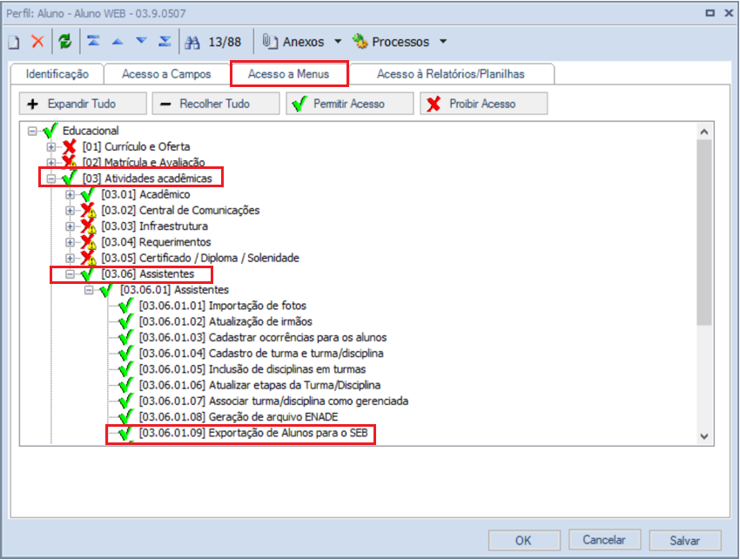Viewport: 740px width, 560px height.
Task: Click the Expandir Tudo button
Action: [x=83, y=104]
